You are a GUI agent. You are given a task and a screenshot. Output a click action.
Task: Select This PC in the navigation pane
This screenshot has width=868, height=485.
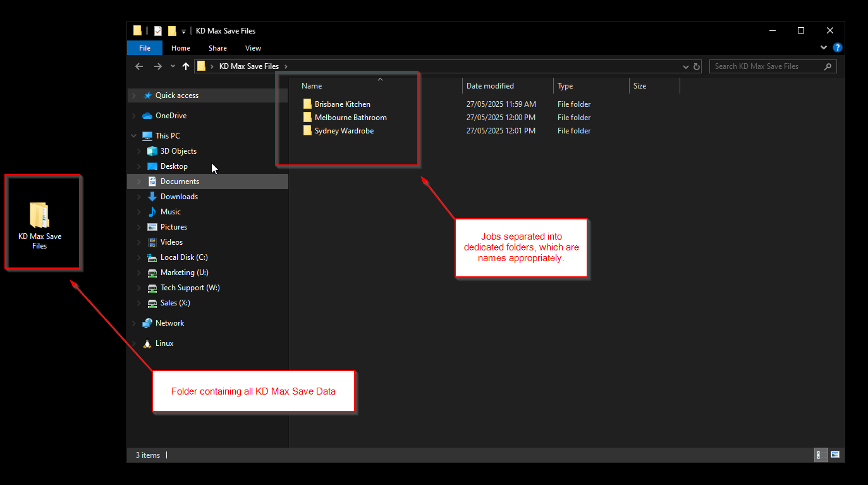[168, 136]
